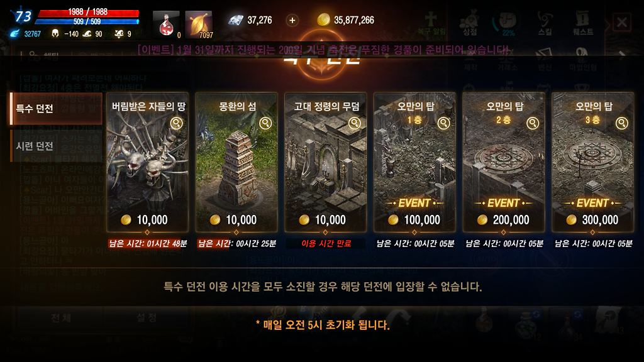Click the golden feather item icon
This screenshot has height=362, width=644.
tap(199, 25)
